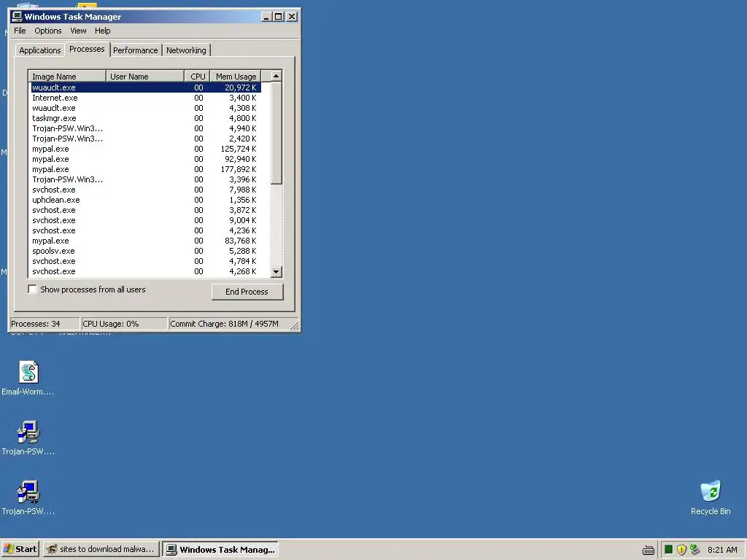Select mypal.exe process using 177,892 K
The height and width of the screenshot is (560, 747).
(x=145, y=169)
